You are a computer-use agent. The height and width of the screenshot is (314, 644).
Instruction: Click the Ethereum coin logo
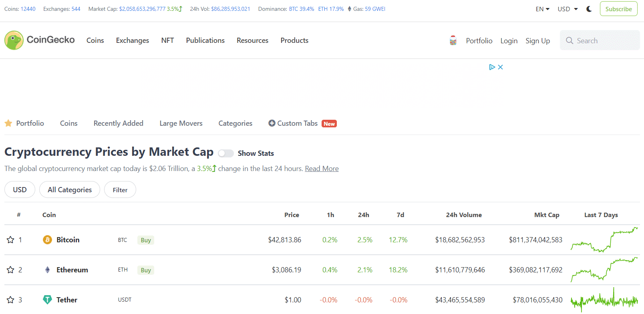pyautogui.click(x=47, y=270)
